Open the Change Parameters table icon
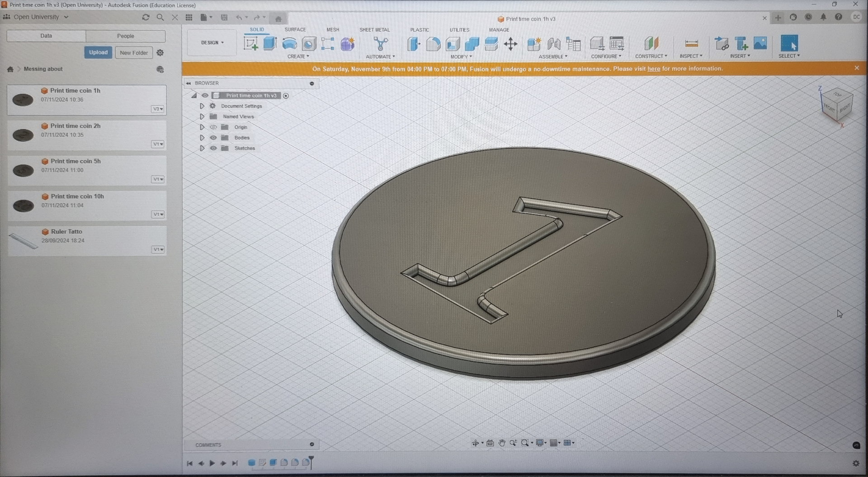Screen dimensions: 868x477 (617, 44)
